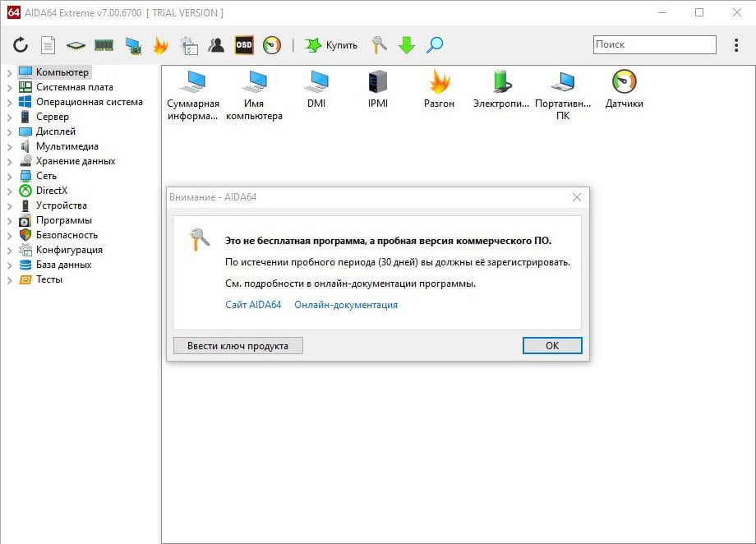The image size is (756, 544).
Task: Expand the Операционная система node
Action: click(x=9, y=103)
